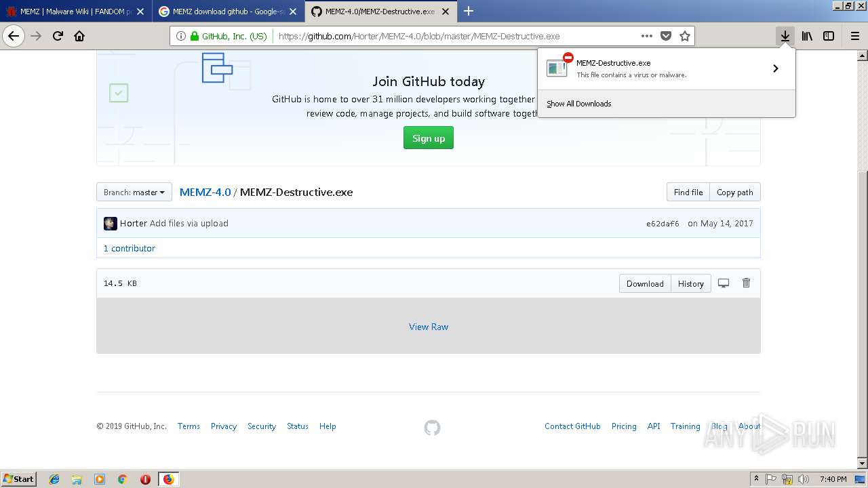
Task: Open the Contact GitHub footer link
Action: pyautogui.click(x=572, y=426)
